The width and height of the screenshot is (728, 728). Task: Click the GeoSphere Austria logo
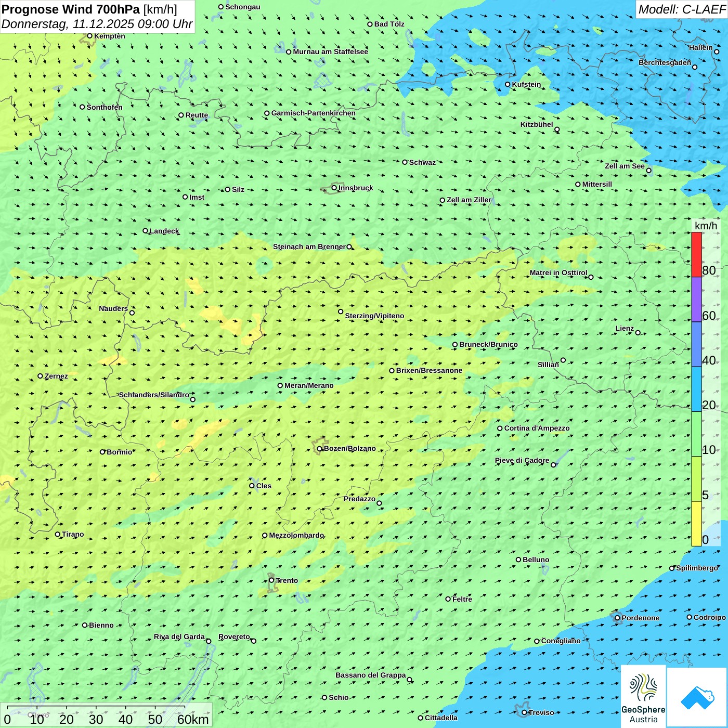coord(643,696)
